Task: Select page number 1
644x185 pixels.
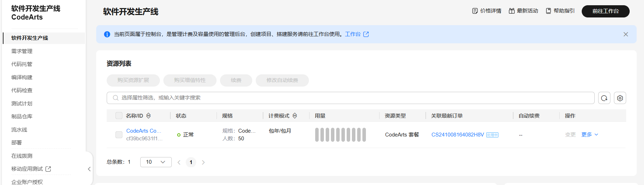Action: [191, 162]
